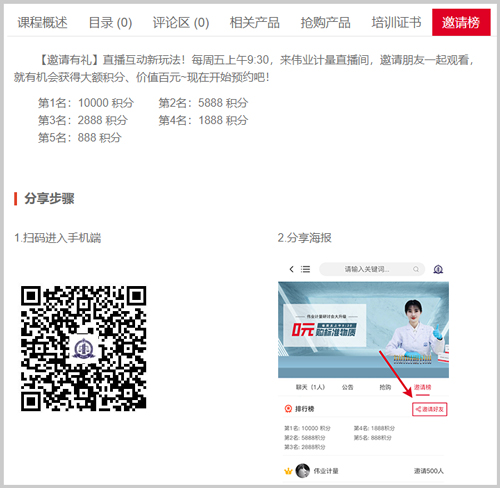Tap the magnifier search icon

tap(416, 269)
